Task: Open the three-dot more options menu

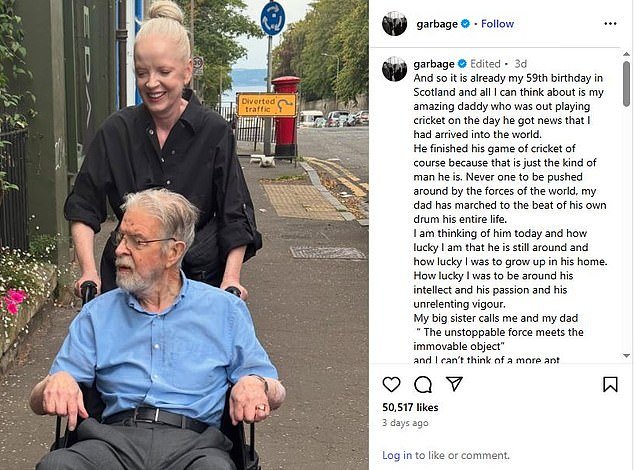Action: point(610,23)
